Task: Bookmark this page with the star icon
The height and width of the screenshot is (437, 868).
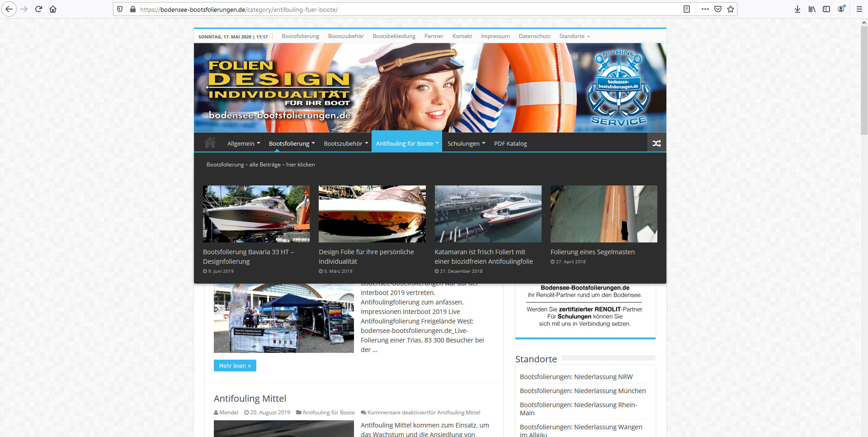Action: tap(731, 9)
